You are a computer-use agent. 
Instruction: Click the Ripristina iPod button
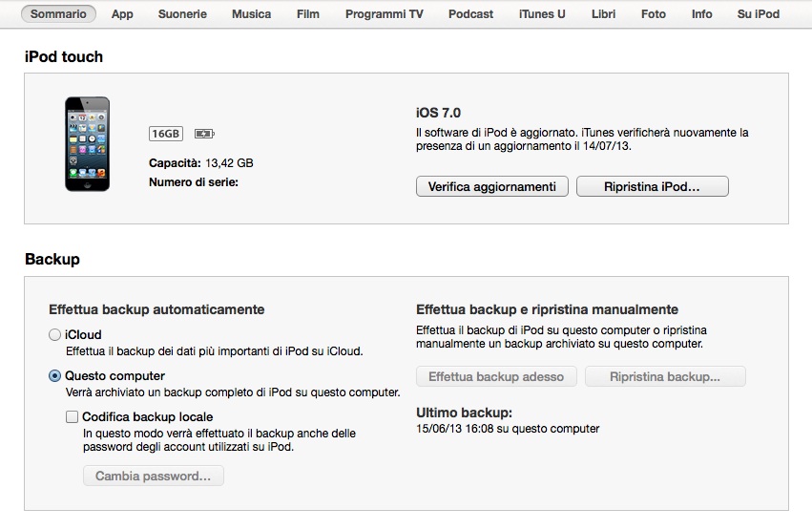click(x=652, y=187)
